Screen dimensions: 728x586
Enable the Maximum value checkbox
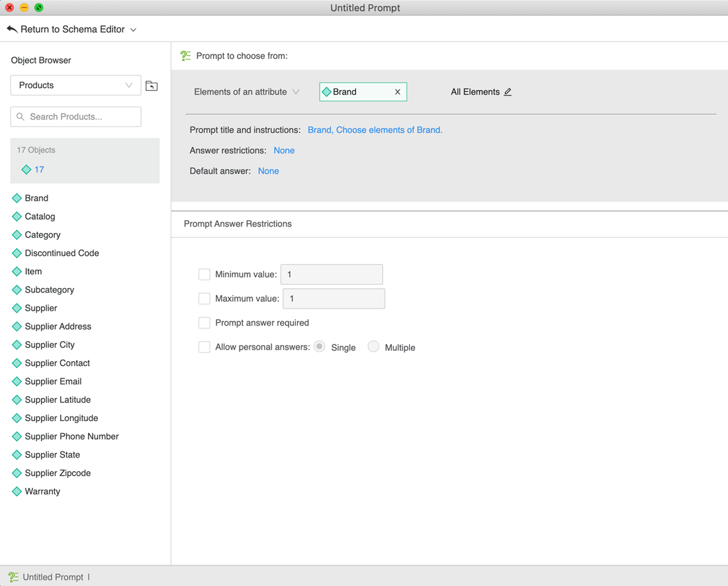(205, 299)
